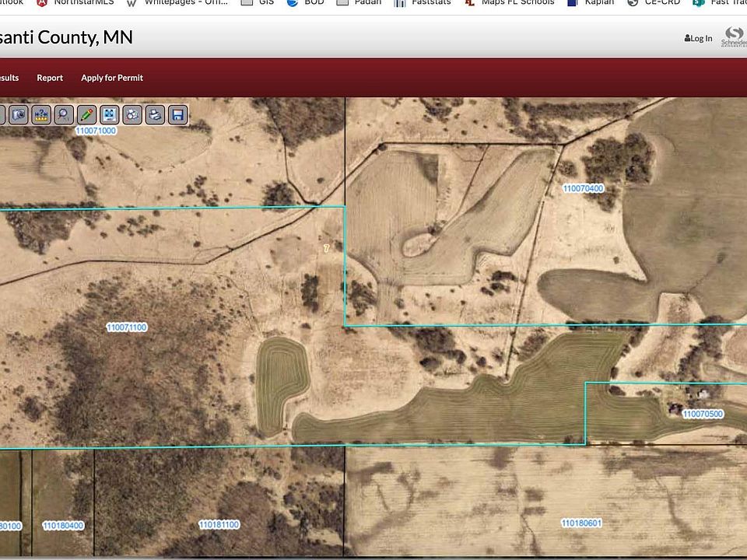Select the green pencil draw tool
This screenshot has height=560, width=747.
click(86, 115)
